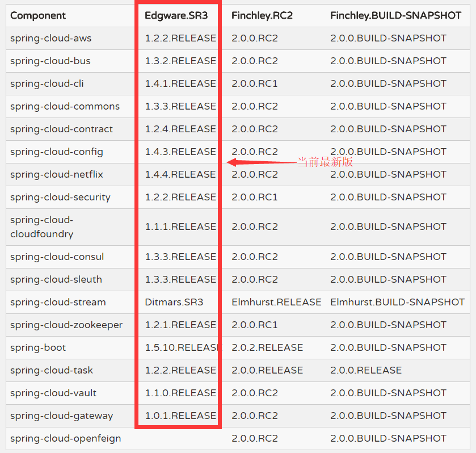476x453 pixels.
Task: Click the spring-cloud-cloudfoundry component cell
Action: (42, 227)
